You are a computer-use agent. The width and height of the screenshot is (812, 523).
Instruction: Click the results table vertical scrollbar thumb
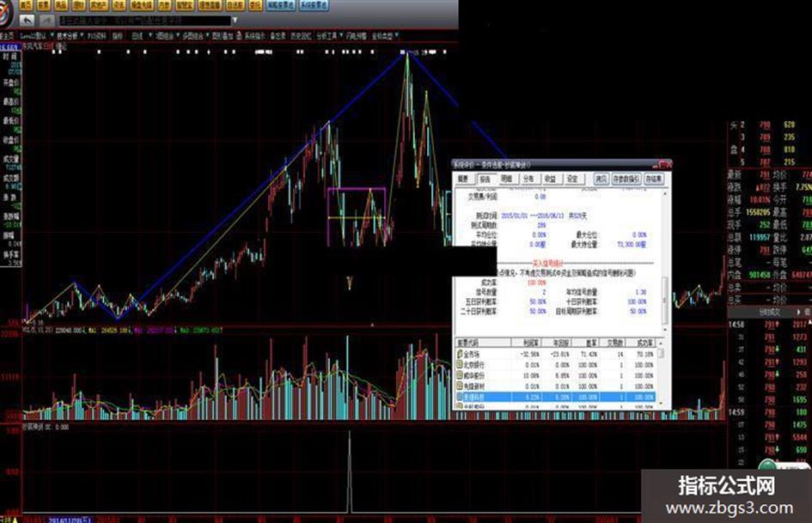point(661,353)
